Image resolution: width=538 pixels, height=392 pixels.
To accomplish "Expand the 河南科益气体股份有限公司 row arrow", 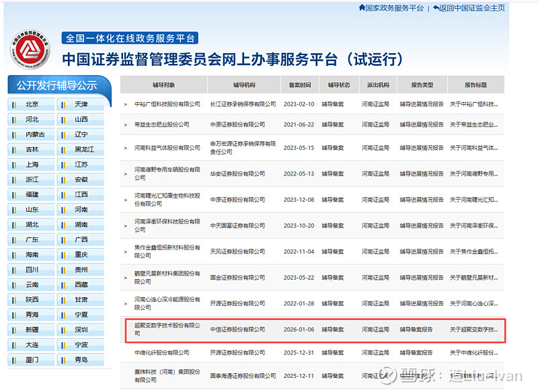I will pos(126,148).
